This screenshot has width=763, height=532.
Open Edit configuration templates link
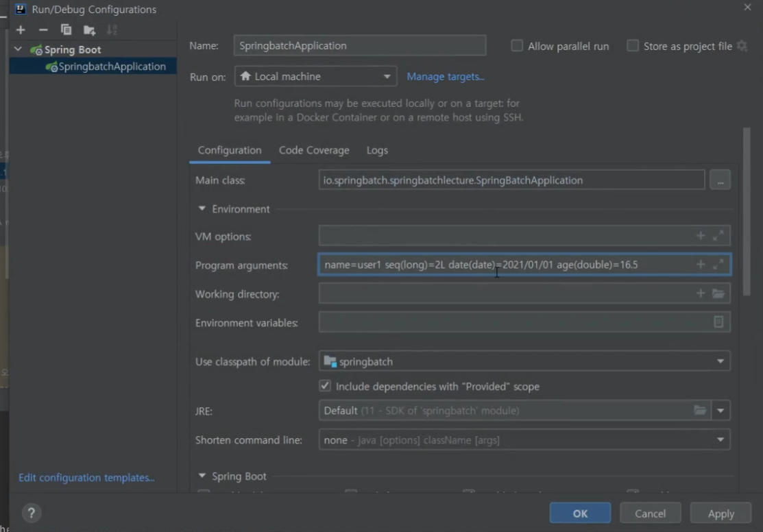click(86, 477)
